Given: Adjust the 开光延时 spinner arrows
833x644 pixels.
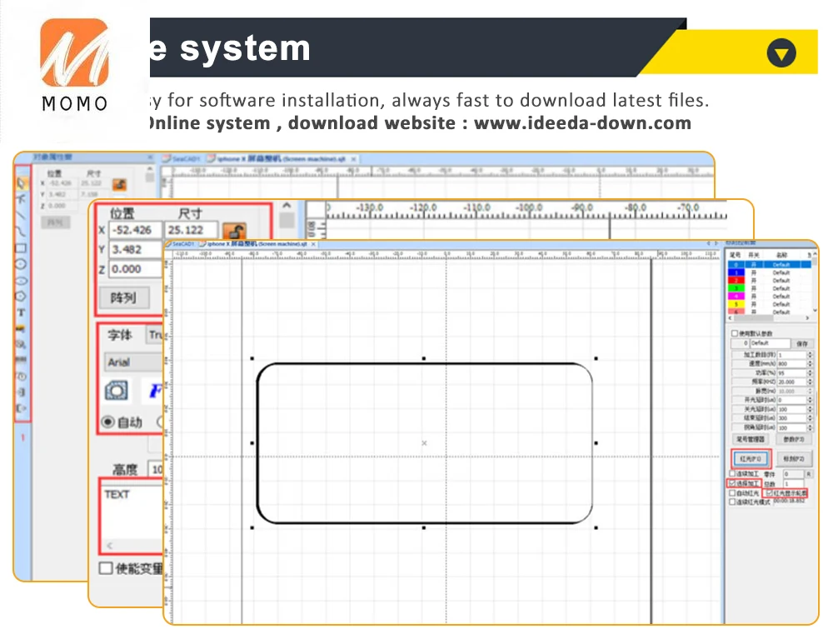Looking at the screenshot, I should point(810,400).
